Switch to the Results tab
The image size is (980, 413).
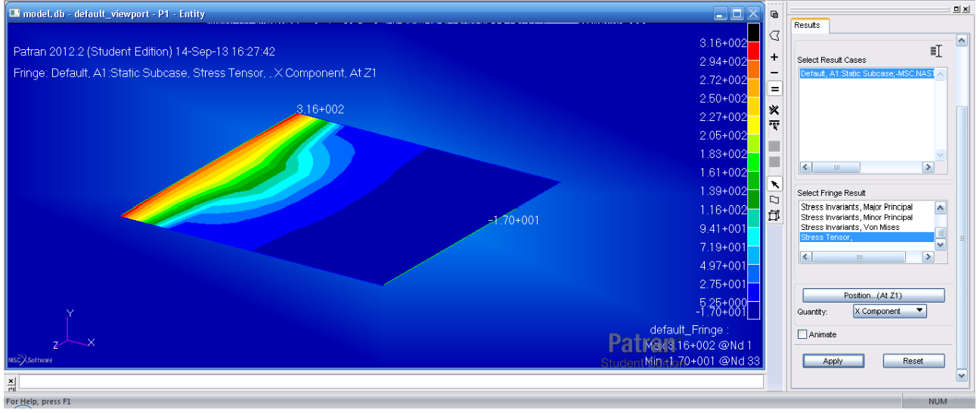[807, 26]
